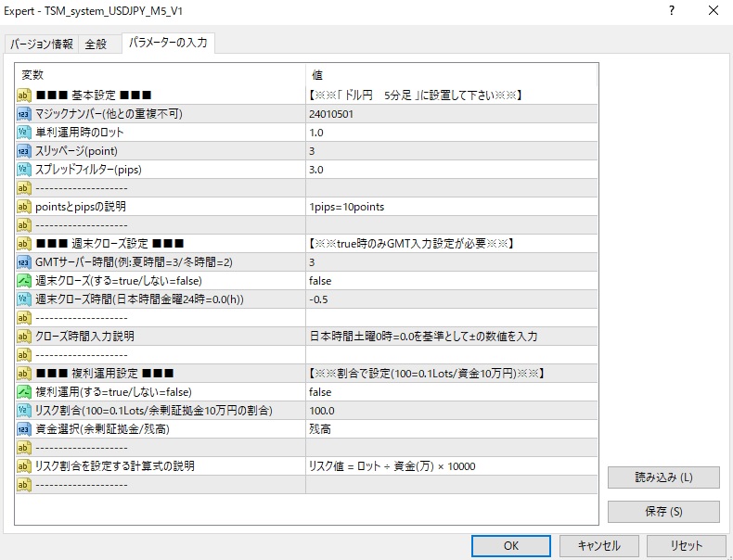Image resolution: width=733 pixels, height=560 pixels.
Task: Click the integer icon beside スリッページ(point)
Action: (x=23, y=151)
